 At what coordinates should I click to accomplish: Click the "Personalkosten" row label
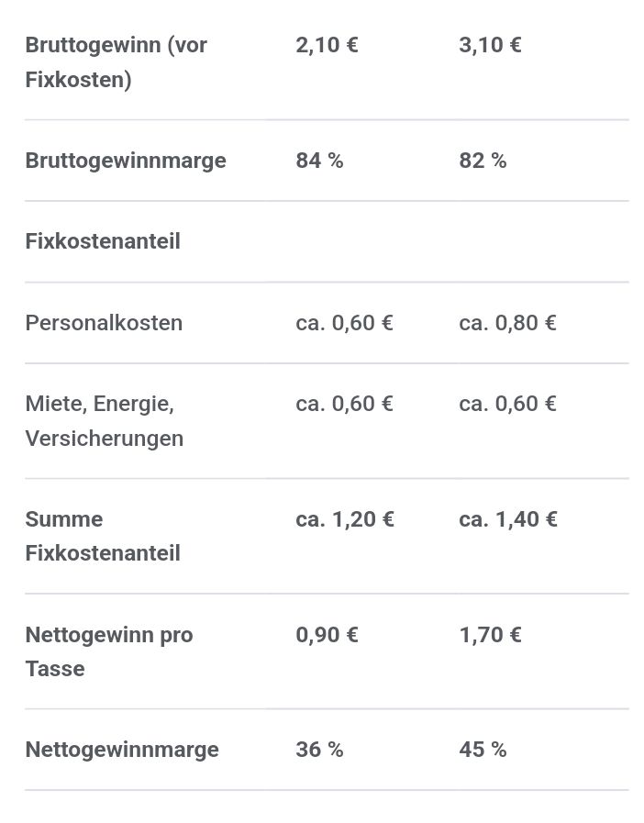point(104,323)
